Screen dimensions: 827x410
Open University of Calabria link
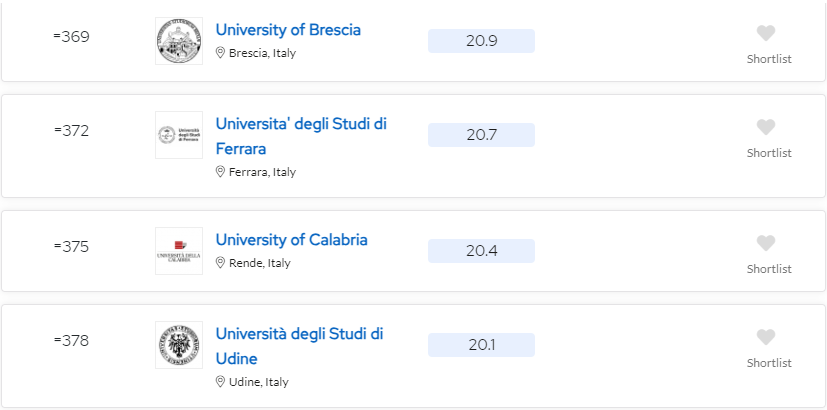point(291,240)
